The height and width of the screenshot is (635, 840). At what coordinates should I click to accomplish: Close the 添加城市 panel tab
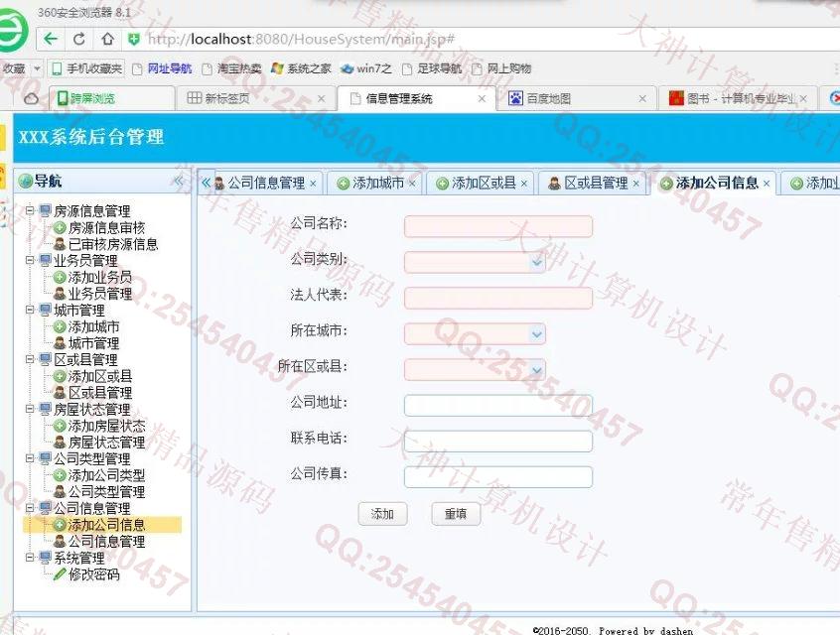(x=412, y=184)
